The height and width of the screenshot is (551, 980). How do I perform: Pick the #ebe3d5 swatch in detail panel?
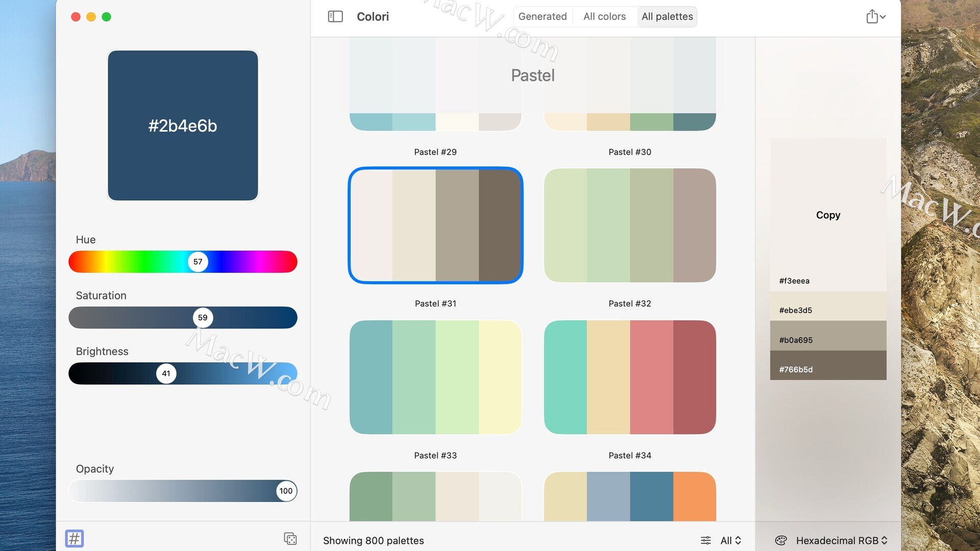(828, 306)
